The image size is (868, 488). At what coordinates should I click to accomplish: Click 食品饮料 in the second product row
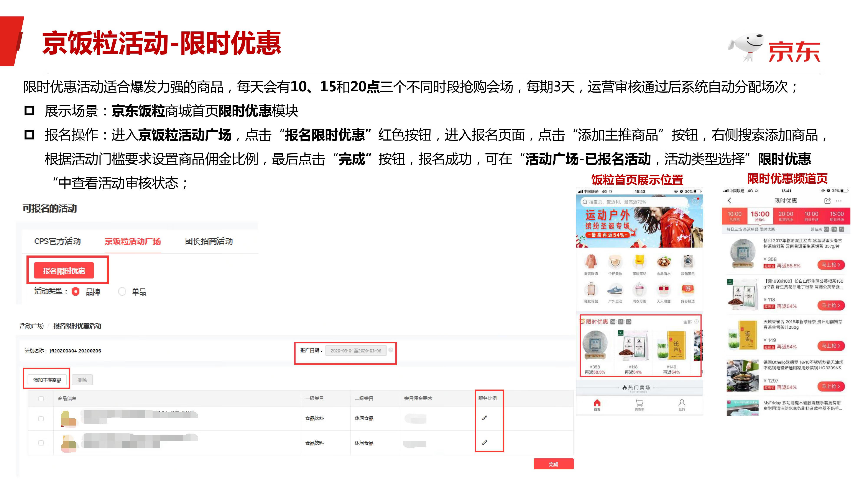314,442
